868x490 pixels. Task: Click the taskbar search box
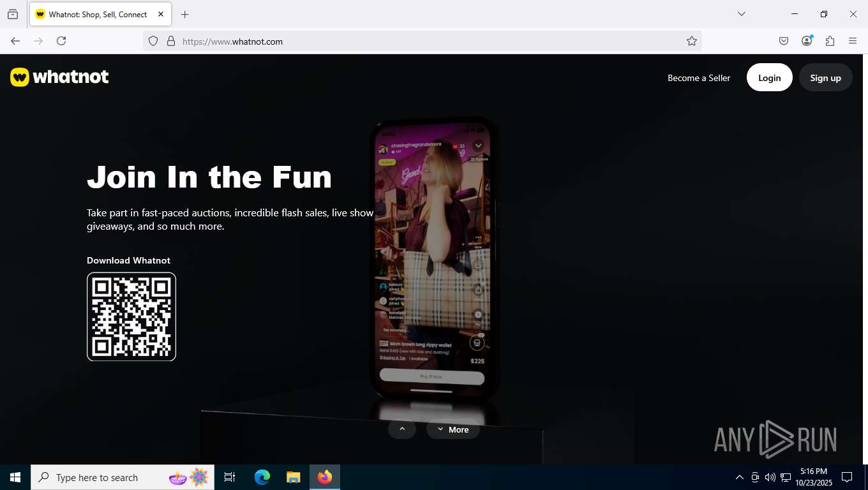123,477
